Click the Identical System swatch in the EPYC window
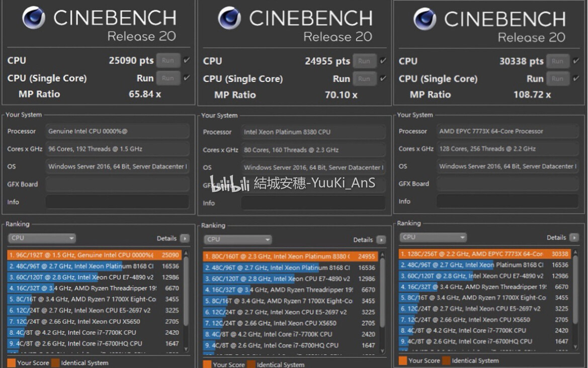The width and height of the screenshot is (588, 368). [x=446, y=360]
